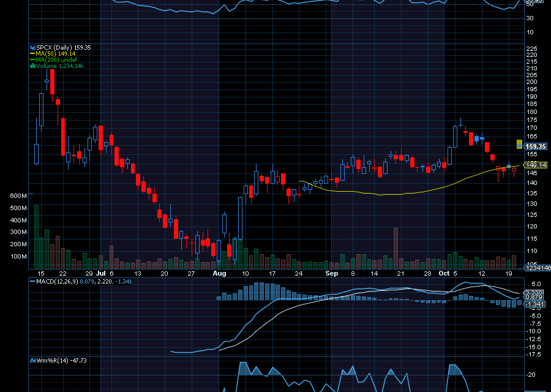Click the volume bars icon in the legend
The height and width of the screenshot is (392, 551).
click(32, 66)
